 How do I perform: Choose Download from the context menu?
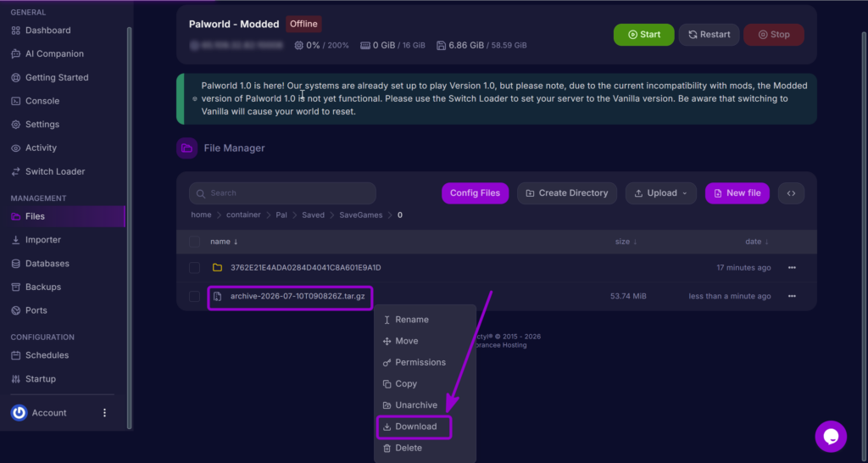pos(414,427)
